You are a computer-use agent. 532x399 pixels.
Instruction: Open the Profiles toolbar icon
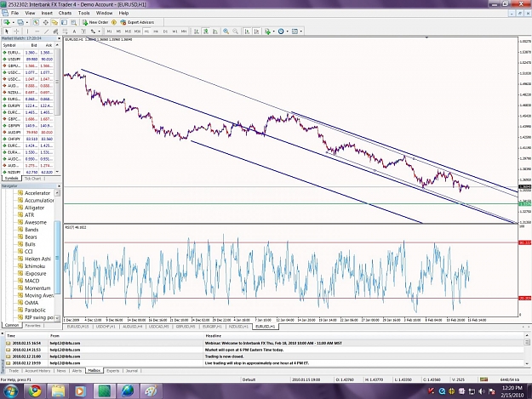(20, 22)
